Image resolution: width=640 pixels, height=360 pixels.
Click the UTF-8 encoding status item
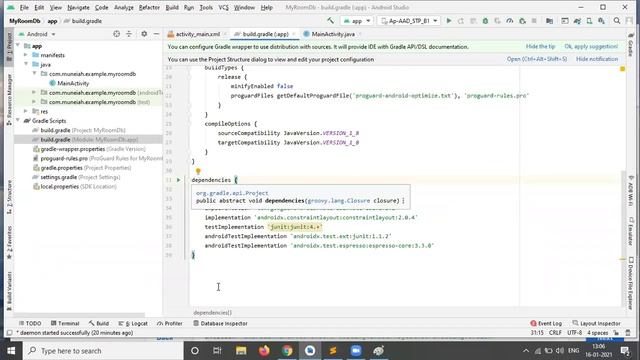[574, 333]
